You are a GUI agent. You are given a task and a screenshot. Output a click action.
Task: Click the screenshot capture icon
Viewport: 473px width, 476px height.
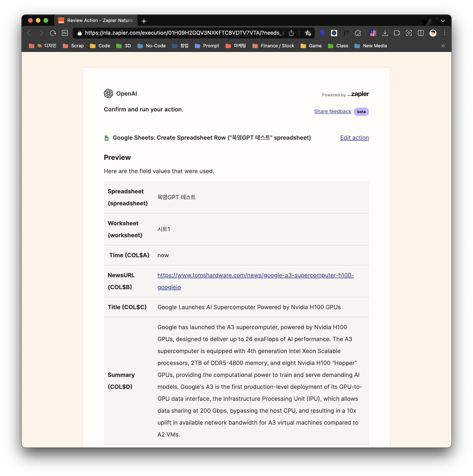409,33
